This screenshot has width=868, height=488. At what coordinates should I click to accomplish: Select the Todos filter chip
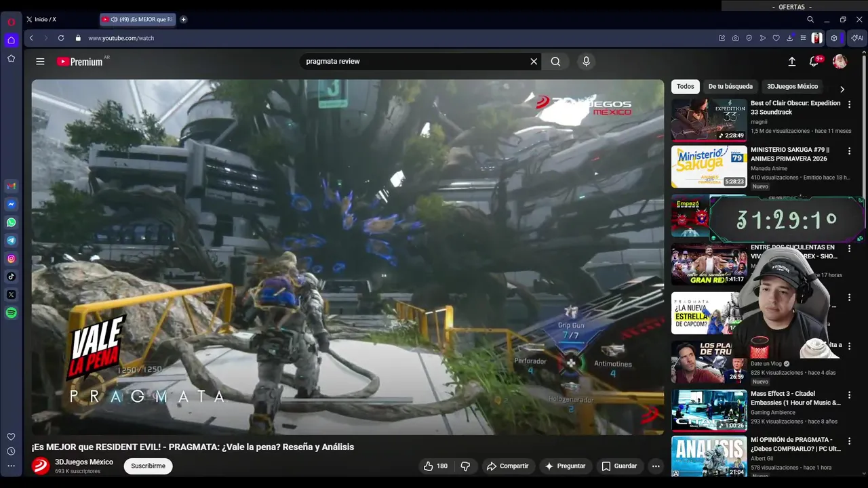686,87
